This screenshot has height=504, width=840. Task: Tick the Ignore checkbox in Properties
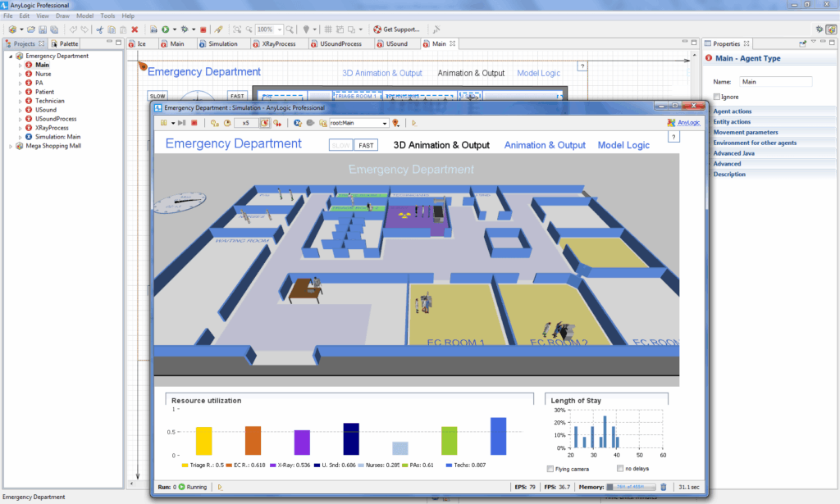click(717, 97)
